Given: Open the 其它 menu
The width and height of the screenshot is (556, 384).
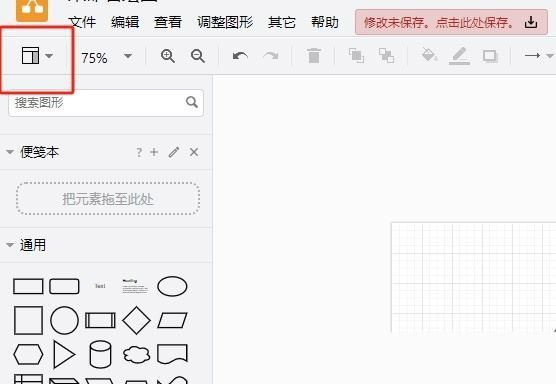Looking at the screenshot, I should (x=282, y=22).
